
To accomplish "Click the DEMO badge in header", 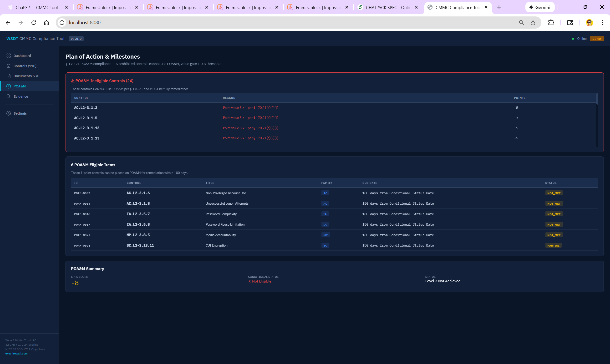I will tap(596, 39).
